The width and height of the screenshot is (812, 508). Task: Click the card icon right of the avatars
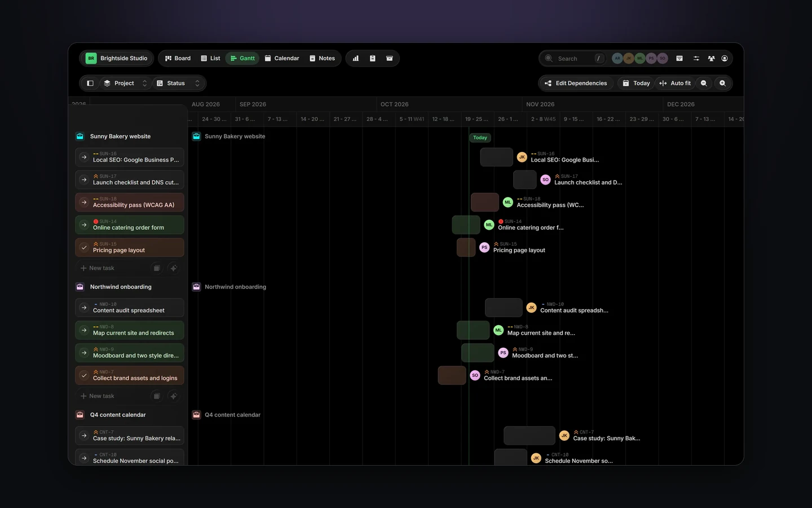pos(679,58)
